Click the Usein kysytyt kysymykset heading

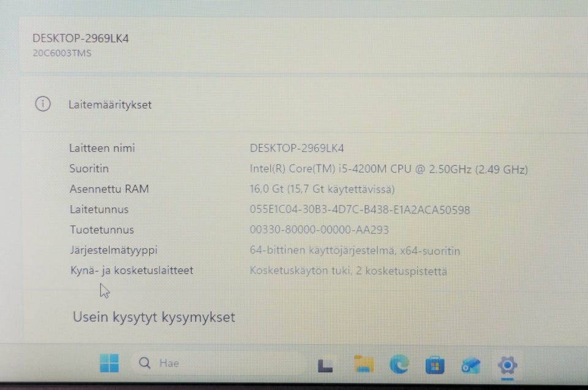(x=154, y=318)
